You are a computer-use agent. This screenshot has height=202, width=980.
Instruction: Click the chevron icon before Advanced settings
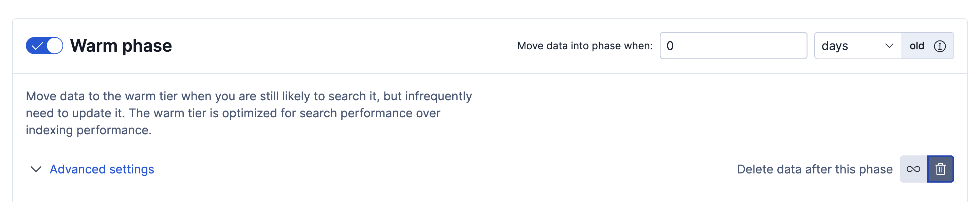[36, 169]
